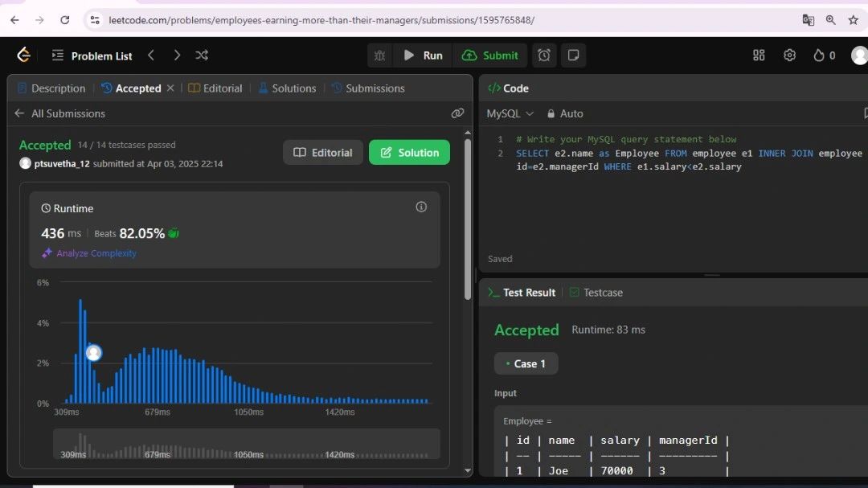868x488 pixels.
Task: Open the ptsuvetha_12 profile link
Action: 61,164
